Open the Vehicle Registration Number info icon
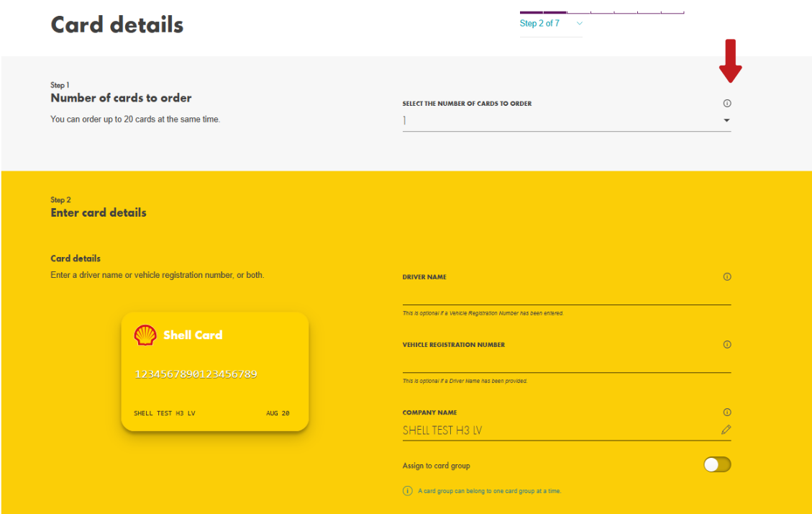 (727, 344)
